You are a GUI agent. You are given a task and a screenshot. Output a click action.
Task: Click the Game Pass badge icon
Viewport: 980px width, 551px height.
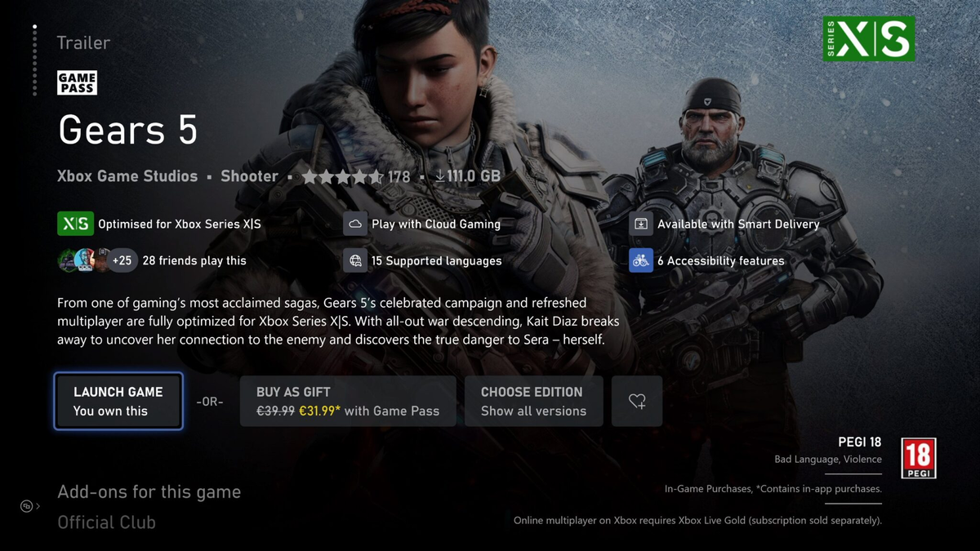coord(77,82)
